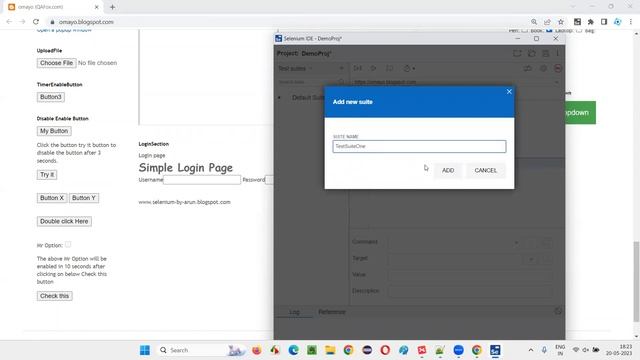Tick the Mr Option checkbox
640x360 pixels.
(68, 244)
